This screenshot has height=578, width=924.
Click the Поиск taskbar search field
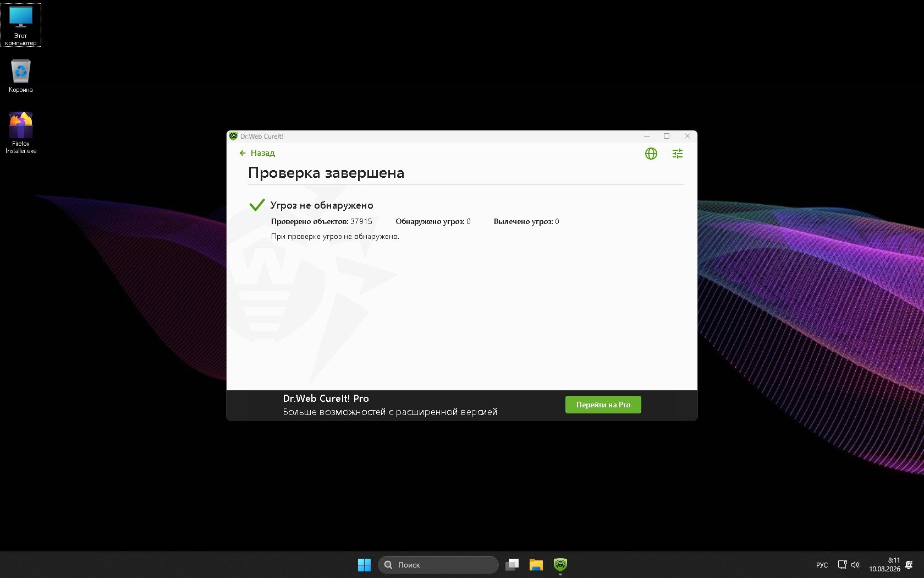(x=438, y=565)
